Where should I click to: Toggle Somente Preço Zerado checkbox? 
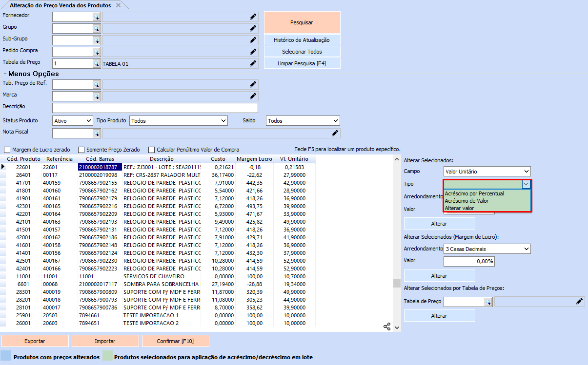(x=81, y=150)
